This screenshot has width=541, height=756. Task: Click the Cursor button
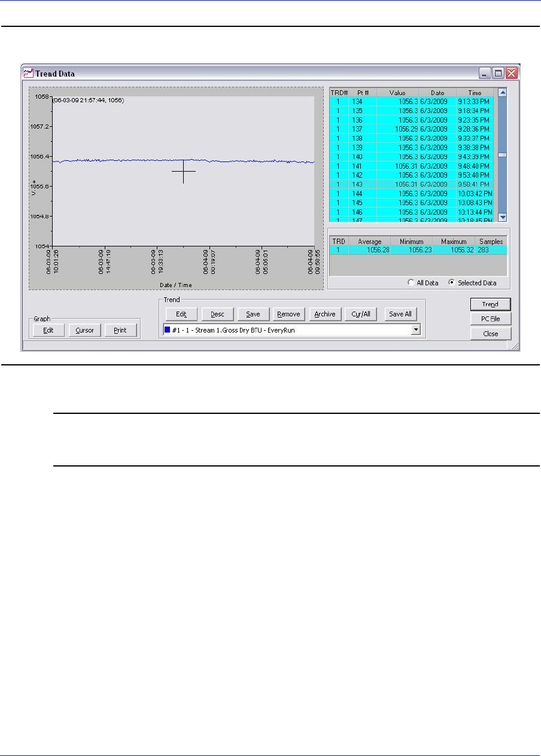click(x=84, y=330)
